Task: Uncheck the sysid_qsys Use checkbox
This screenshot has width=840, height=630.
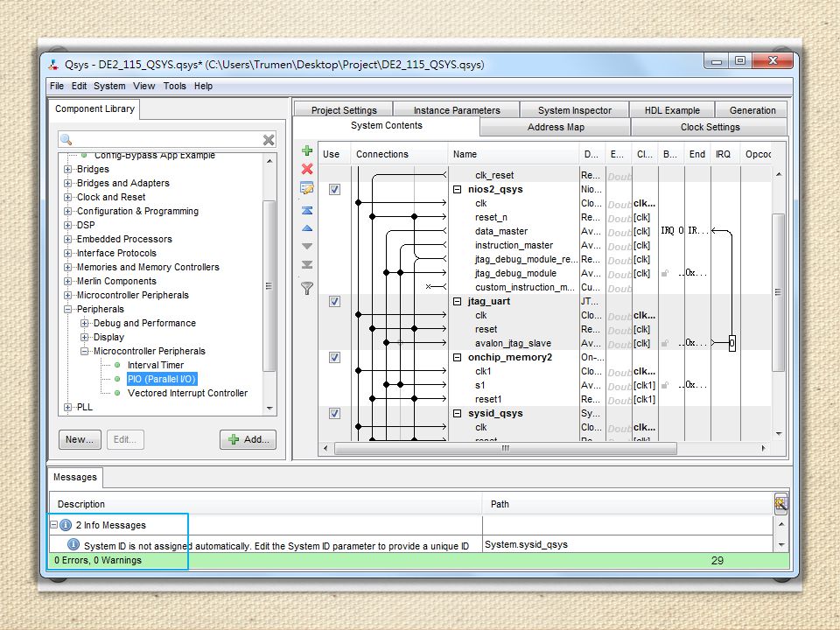Action: pyautogui.click(x=334, y=413)
